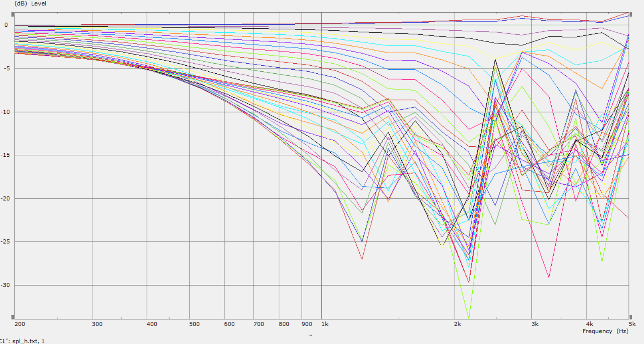644x344 pixels.
Task: Click the 800 Hz frequency axis label
Action: 284,324
